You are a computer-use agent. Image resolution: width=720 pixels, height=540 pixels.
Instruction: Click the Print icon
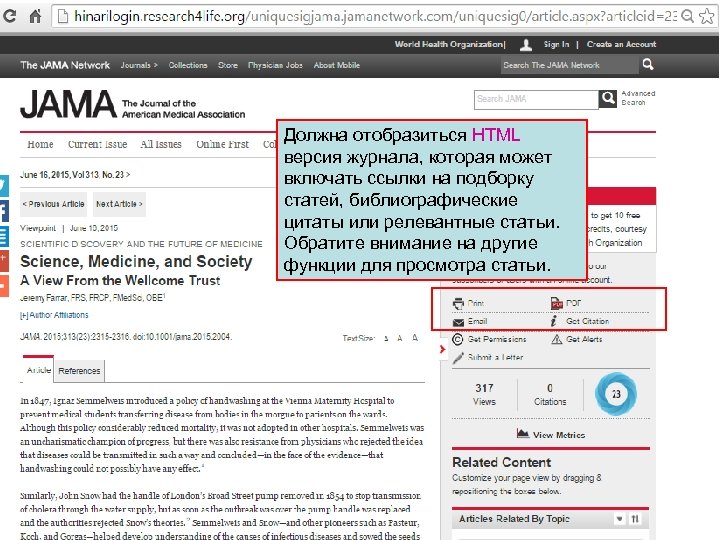coord(458,304)
